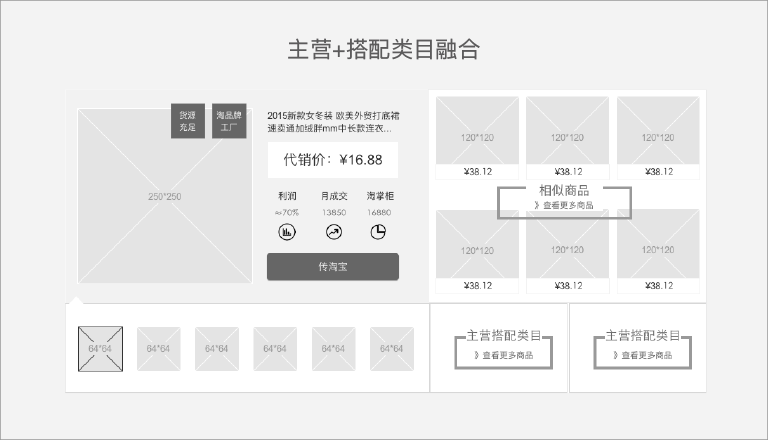Click the 16880 shopkeeper count value

pos(379,212)
